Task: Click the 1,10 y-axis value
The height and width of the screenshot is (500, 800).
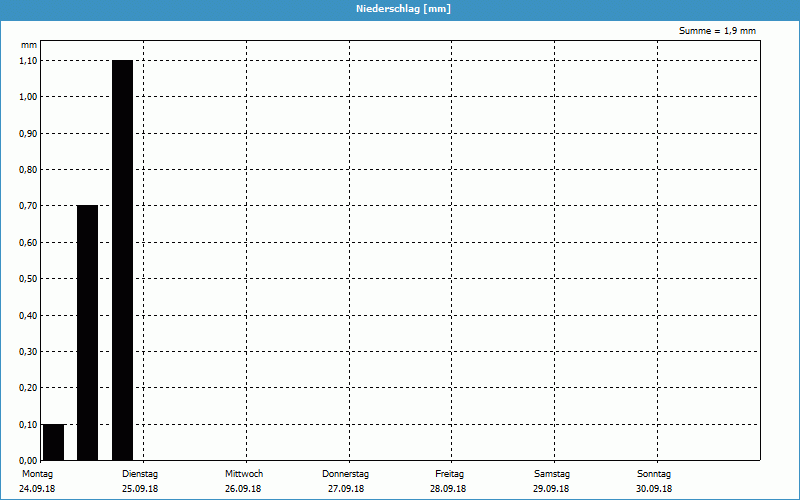Action: (x=28, y=61)
